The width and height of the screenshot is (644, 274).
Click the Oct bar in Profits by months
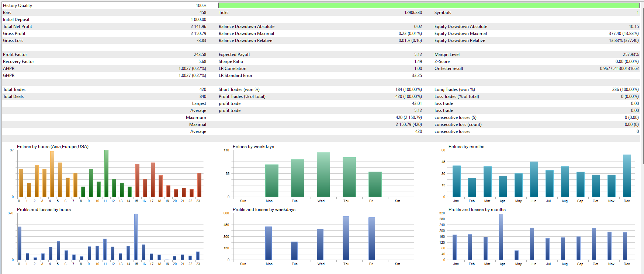click(594, 244)
